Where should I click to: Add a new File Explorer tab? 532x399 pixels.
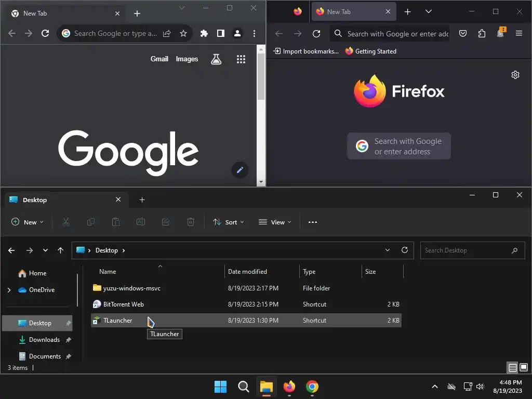[142, 200]
